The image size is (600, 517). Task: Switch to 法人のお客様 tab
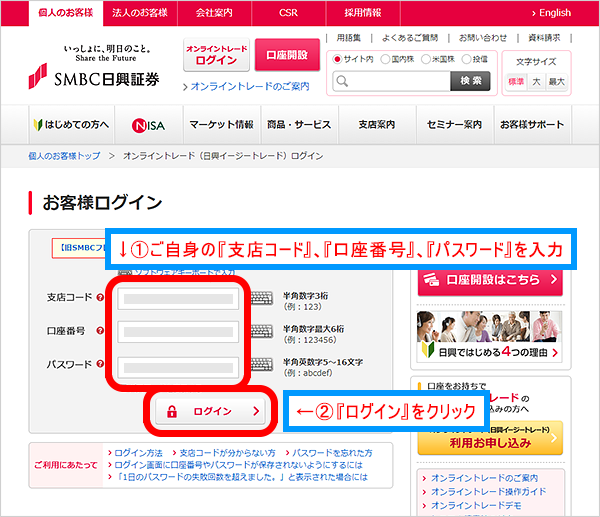(140, 13)
